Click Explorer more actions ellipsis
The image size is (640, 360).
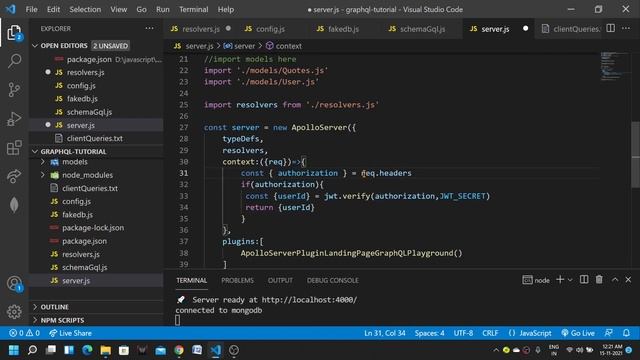149,29
